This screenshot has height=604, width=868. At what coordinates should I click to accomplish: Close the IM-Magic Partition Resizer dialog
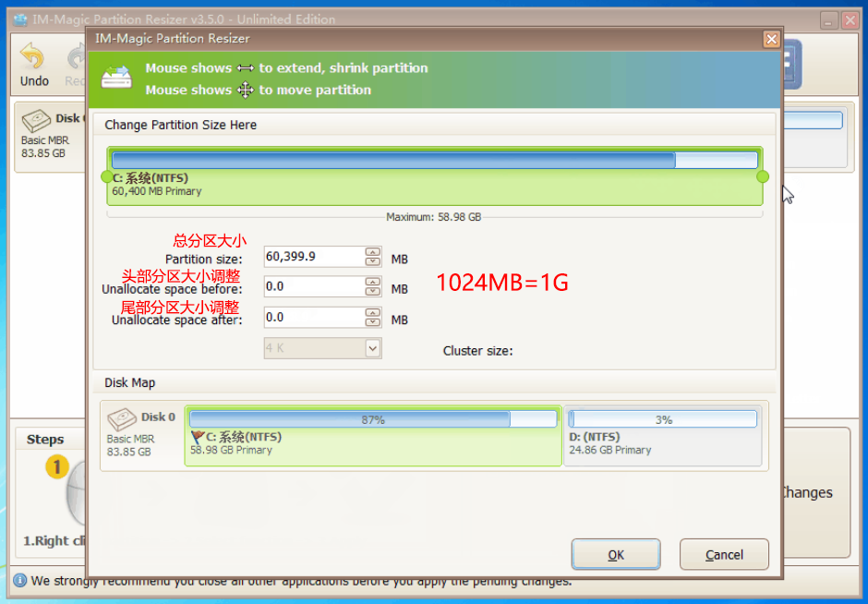click(771, 40)
